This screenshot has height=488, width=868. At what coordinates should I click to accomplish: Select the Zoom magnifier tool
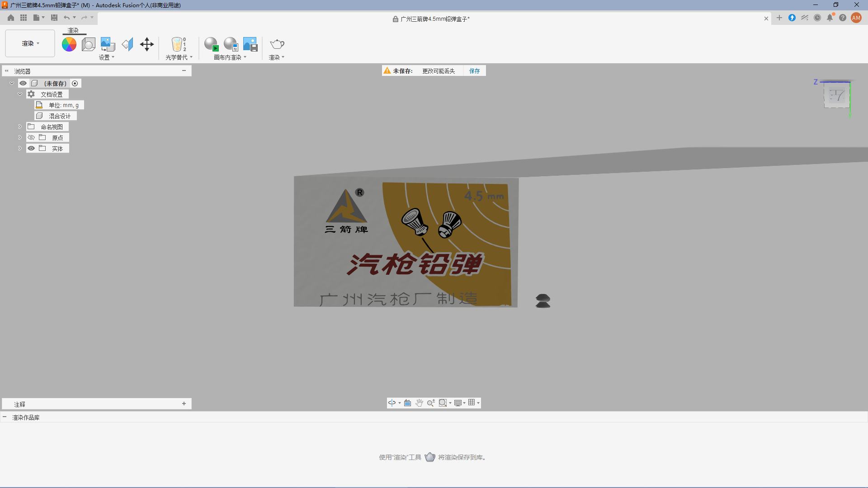pyautogui.click(x=431, y=403)
